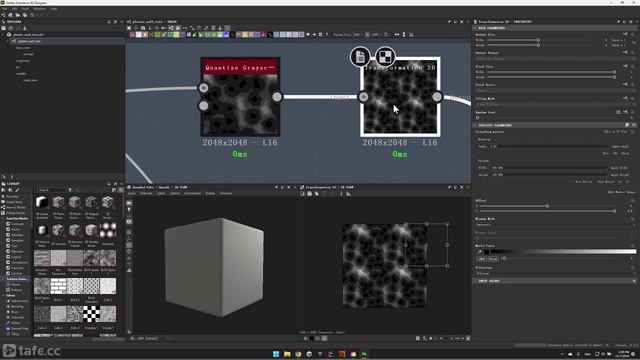Click the Undo icon in main toolbar
The image size is (640, 360).
(32, 15)
